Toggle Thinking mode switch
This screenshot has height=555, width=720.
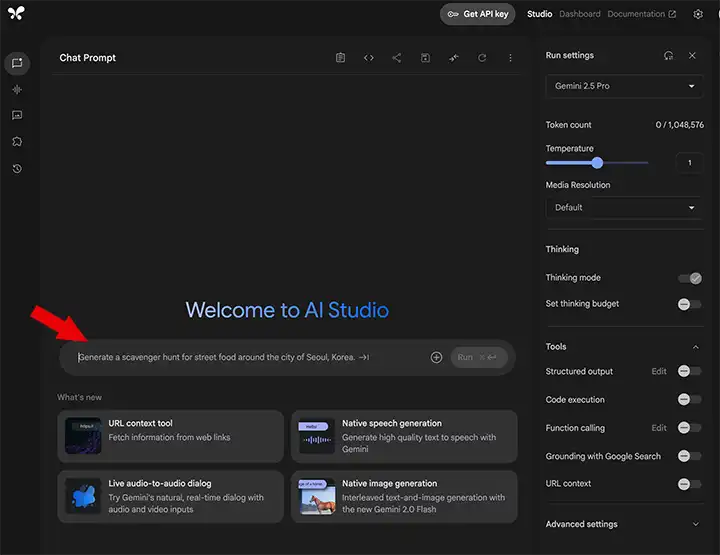[x=690, y=278]
